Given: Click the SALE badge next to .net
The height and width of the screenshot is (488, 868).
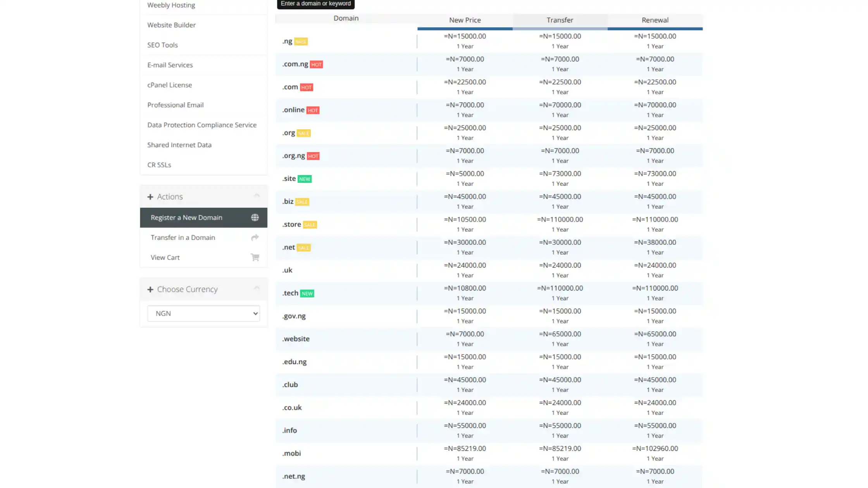Looking at the screenshot, I should [303, 247].
